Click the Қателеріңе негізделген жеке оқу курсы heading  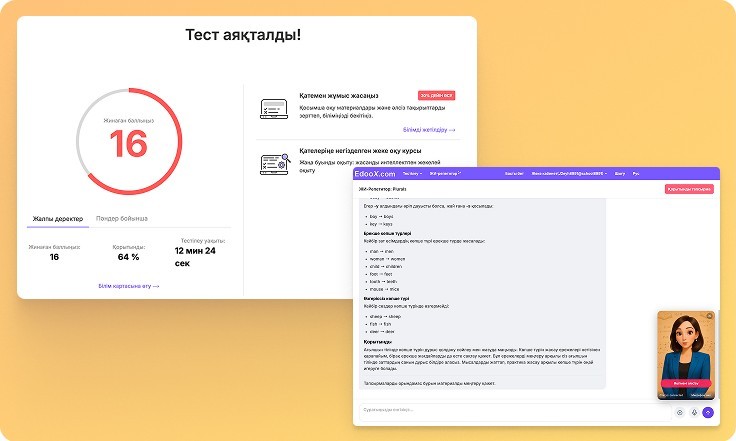[360, 151]
